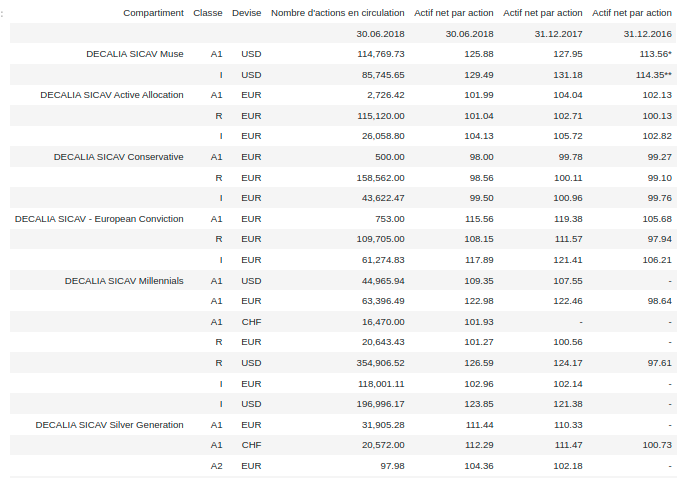This screenshot has height=478, width=688.
Task: Click the value 118,001.11
Action: [x=381, y=384]
